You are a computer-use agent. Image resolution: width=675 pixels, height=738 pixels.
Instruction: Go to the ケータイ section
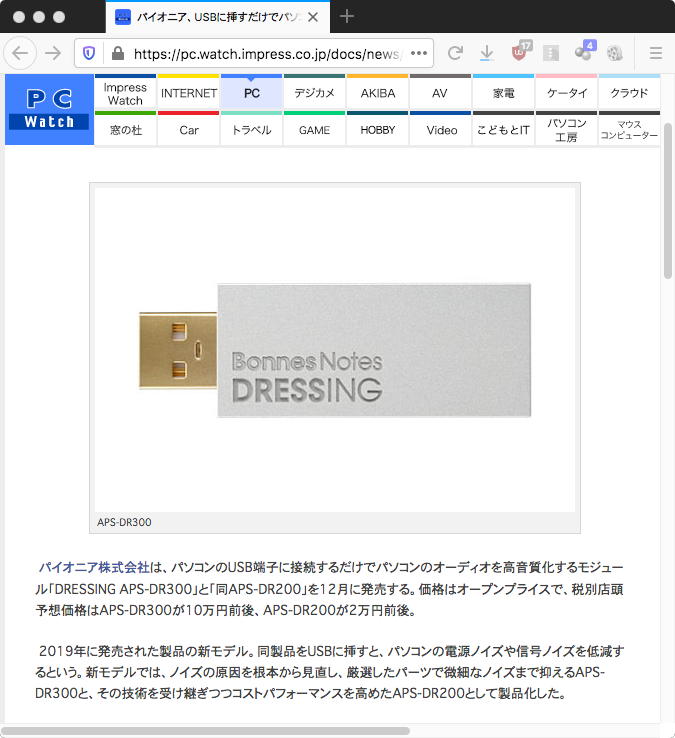(567, 94)
